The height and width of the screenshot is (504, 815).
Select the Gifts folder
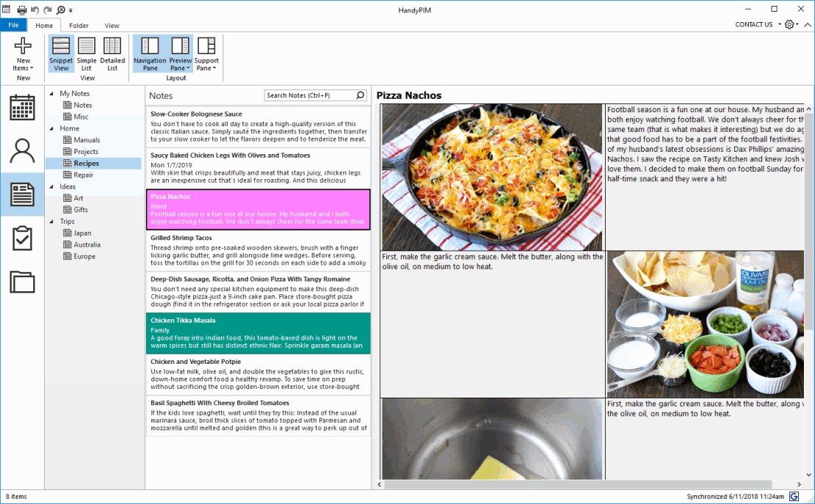(76, 209)
